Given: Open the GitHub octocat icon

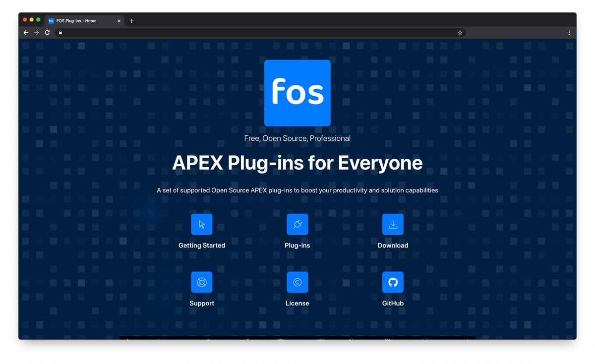Looking at the screenshot, I should (393, 282).
